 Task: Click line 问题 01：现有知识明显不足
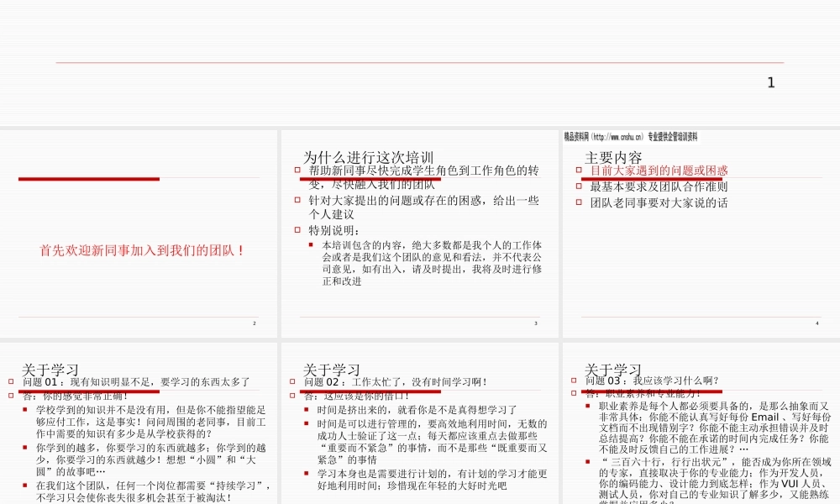point(136,382)
